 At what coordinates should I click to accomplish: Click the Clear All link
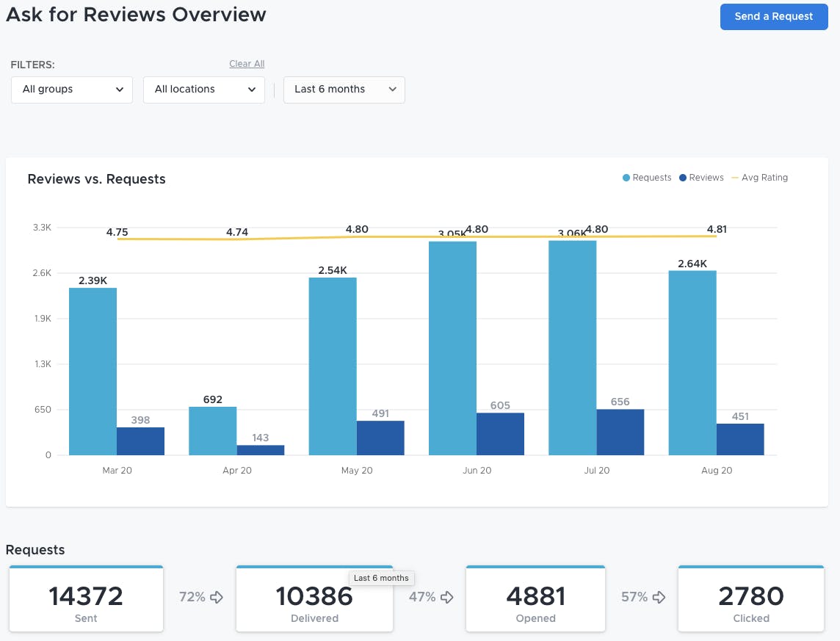247,64
